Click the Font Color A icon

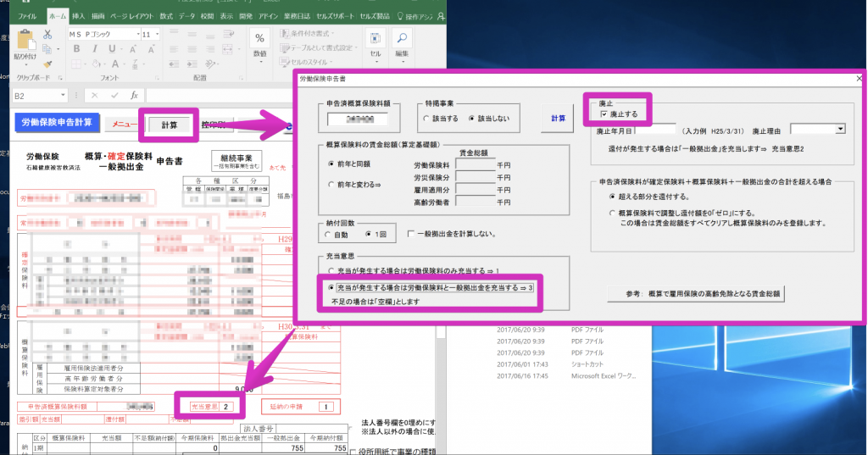115,64
